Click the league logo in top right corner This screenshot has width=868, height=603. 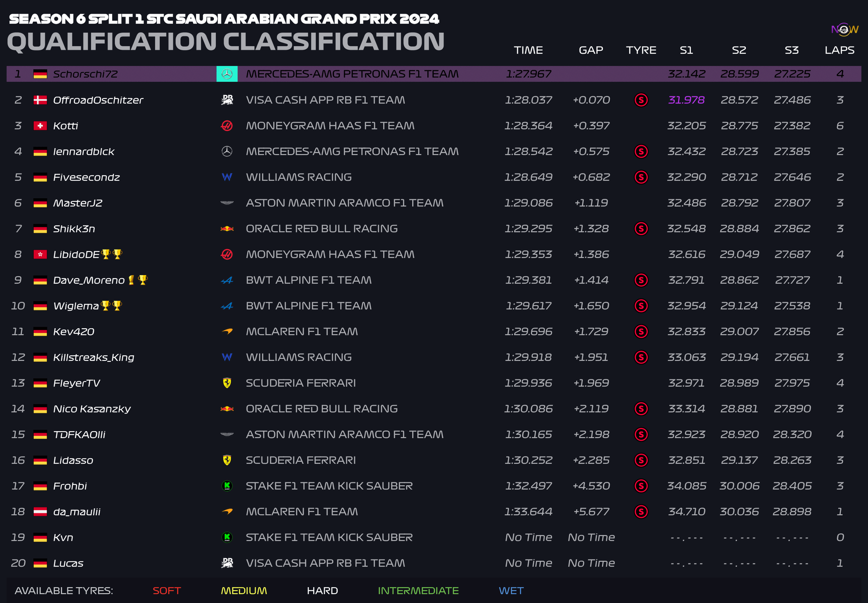[844, 29]
